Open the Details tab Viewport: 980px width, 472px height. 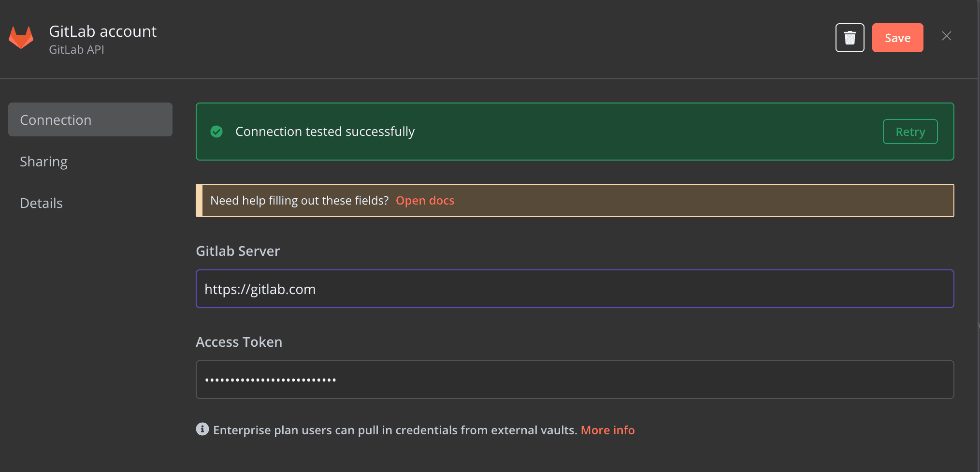[x=41, y=203]
